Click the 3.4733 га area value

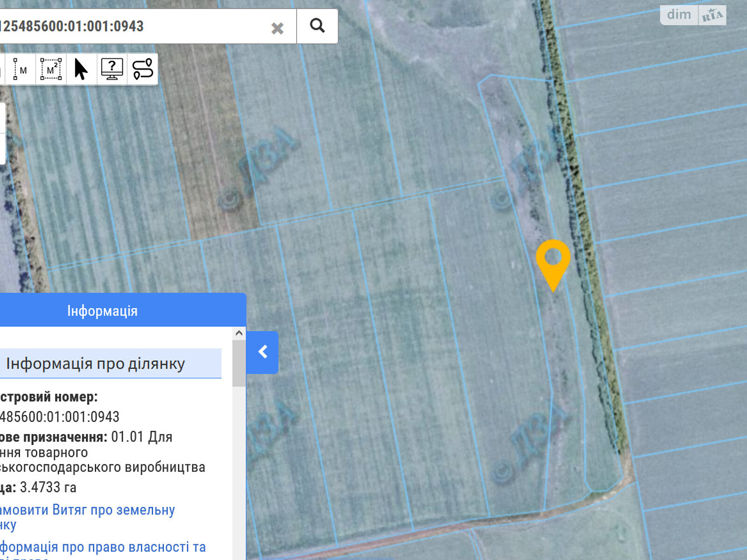[48, 488]
